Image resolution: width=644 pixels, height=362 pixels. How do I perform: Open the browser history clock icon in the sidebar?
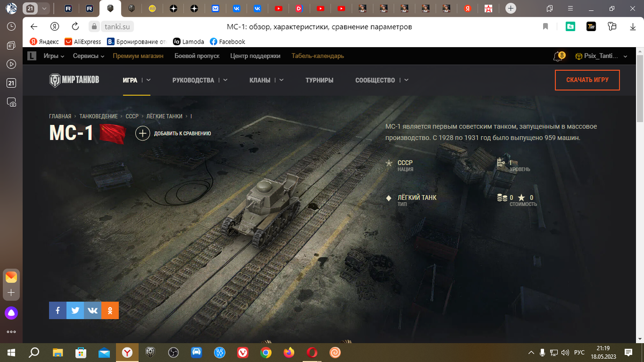(x=11, y=26)
